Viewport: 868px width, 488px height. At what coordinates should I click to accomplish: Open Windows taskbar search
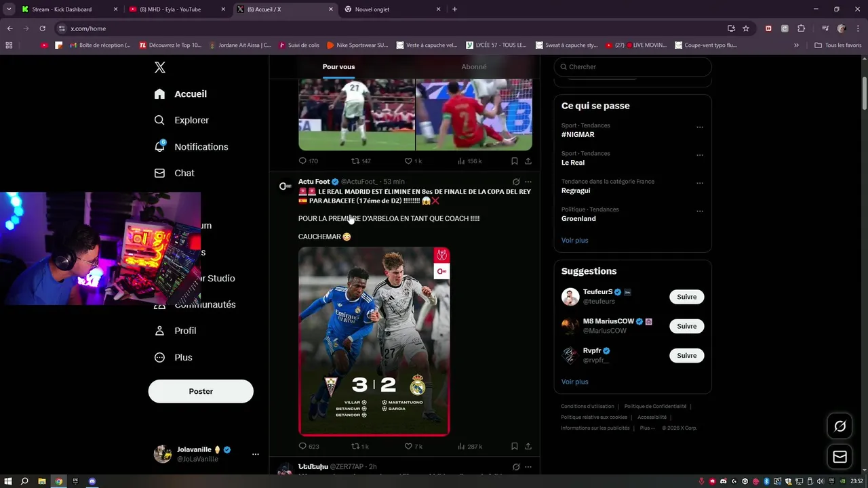pyautogui.click(x=24, y=481)
